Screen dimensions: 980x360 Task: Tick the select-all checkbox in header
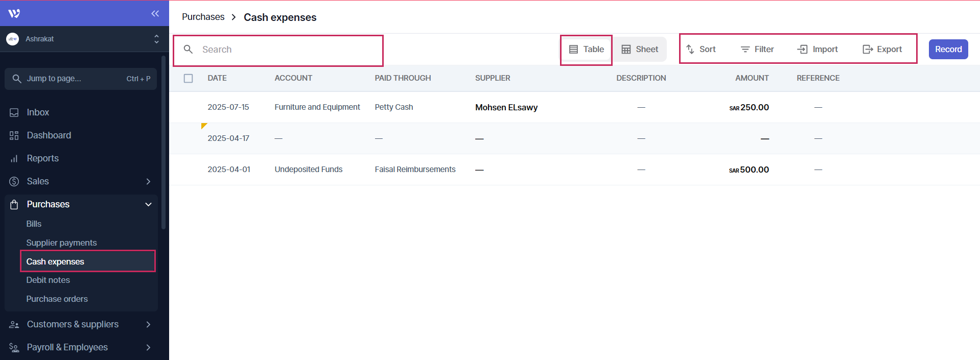click(x=189, y=79)
